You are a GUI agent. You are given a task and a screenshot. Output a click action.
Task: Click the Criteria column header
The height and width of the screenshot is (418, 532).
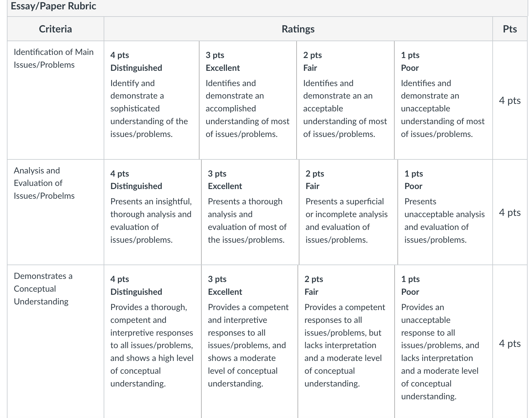tap(56, 29)
